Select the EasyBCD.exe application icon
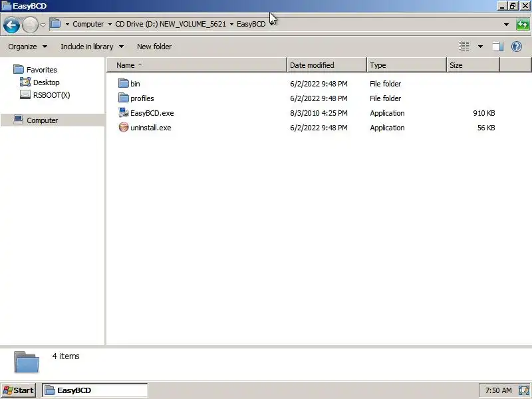Viewport: 532px width, 399px height. pyautogui.click(x=124, y=112)
